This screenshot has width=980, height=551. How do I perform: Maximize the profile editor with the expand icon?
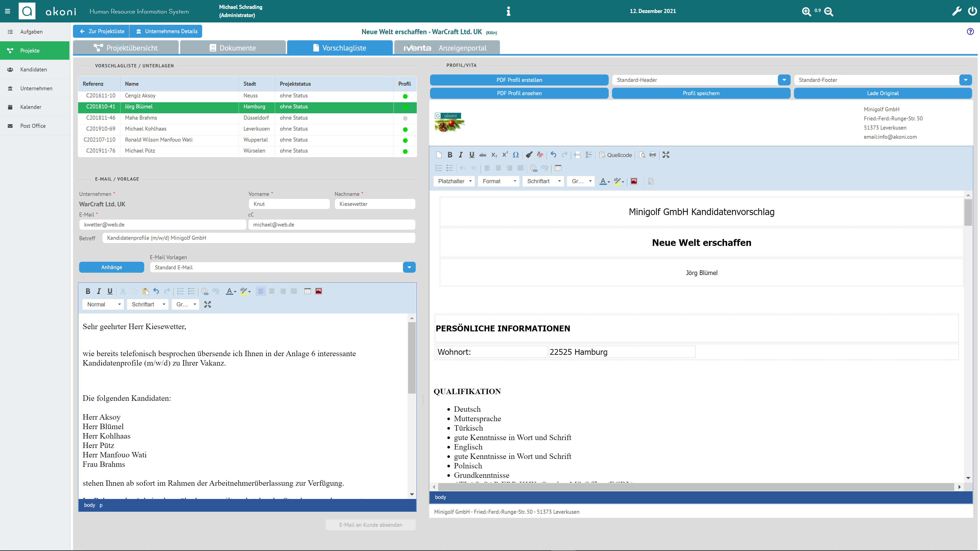tap(666, 155)
